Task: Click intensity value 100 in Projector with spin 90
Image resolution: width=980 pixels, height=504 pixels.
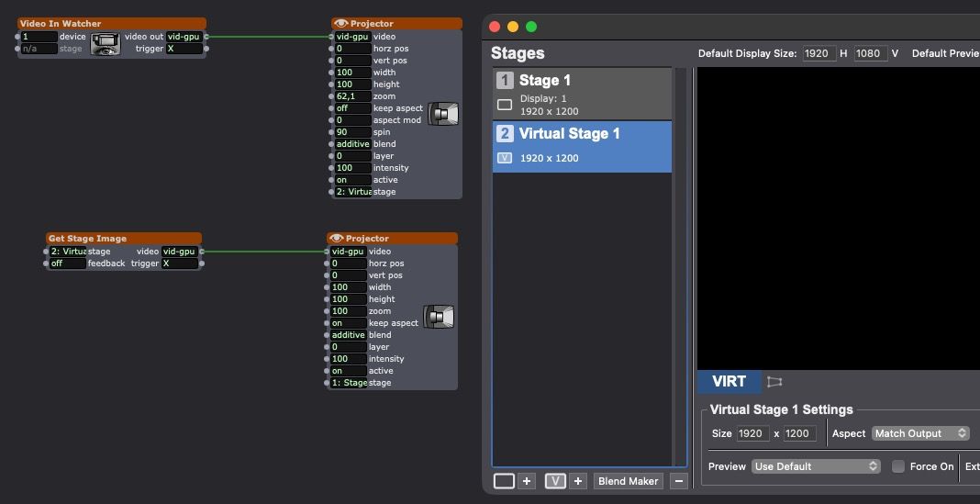Action: coord(352,168)
